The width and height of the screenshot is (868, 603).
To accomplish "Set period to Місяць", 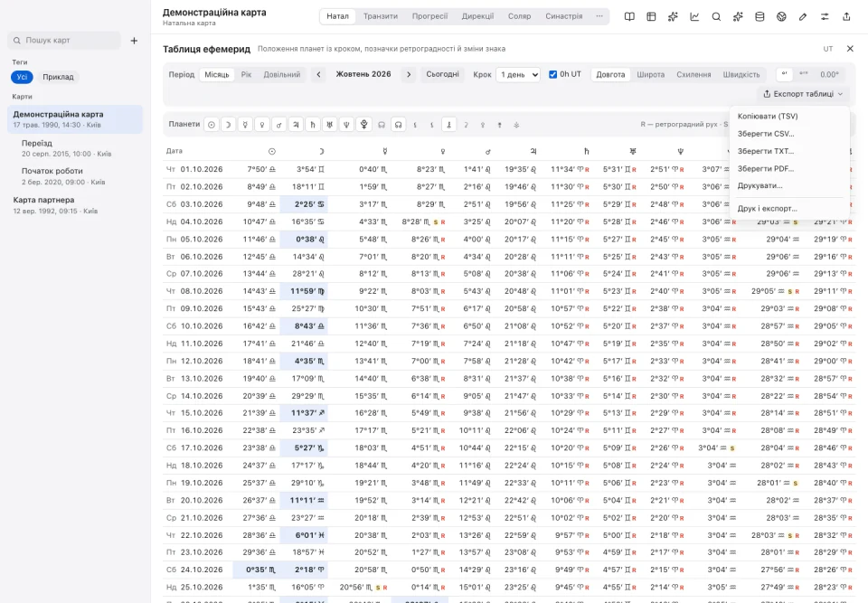I will coord(216,74).
